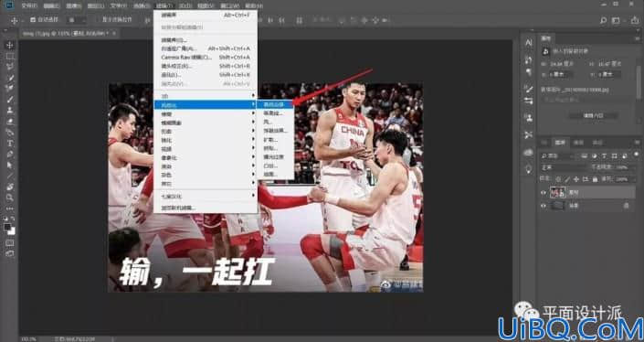Toggle the Auto-Select checkbox in the options bar
644x342 pixels.
33,20
